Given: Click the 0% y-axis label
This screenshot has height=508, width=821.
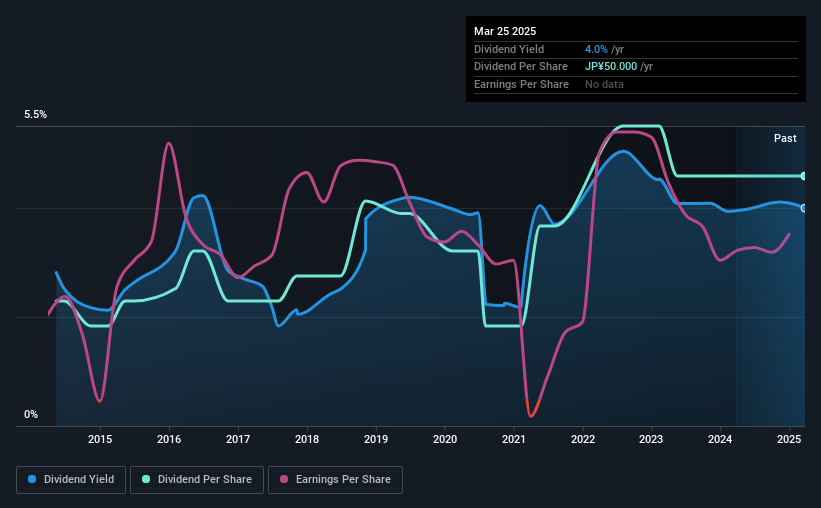Looking at the screenshot, I should [31, 414].
